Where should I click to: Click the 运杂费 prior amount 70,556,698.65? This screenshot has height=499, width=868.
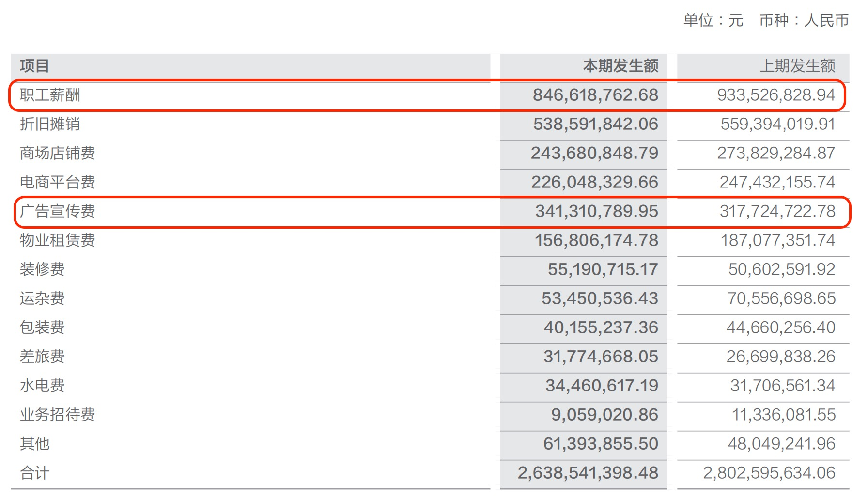click(x=781, y=298)
